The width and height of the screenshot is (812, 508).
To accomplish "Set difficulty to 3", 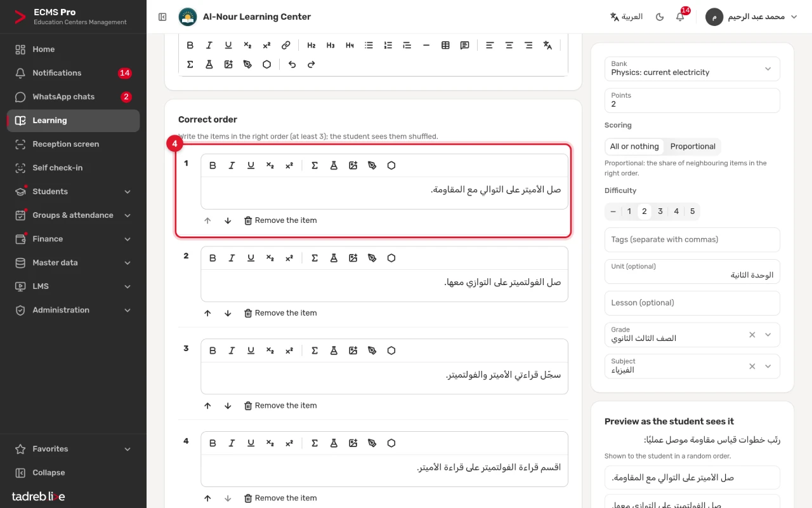I will [660, 211].
